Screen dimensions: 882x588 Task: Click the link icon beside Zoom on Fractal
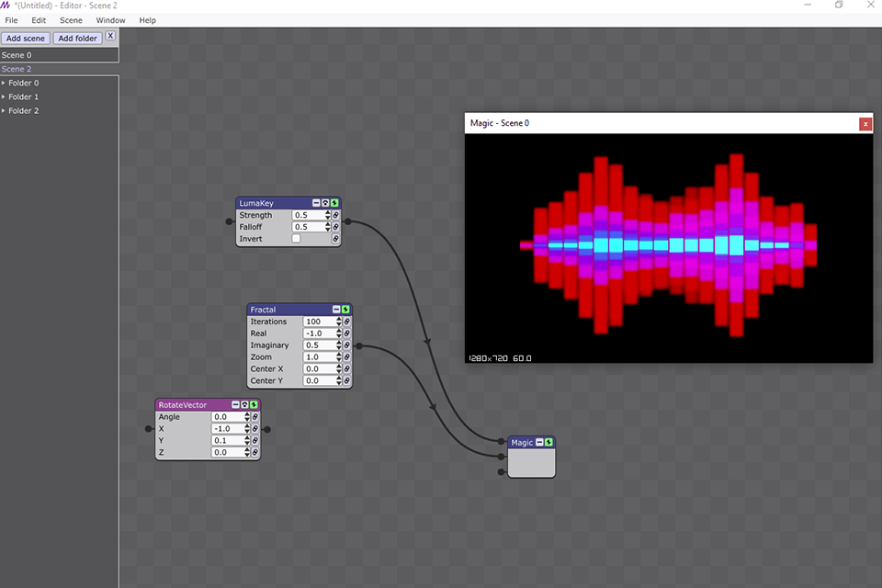click(x=346, y=357)
